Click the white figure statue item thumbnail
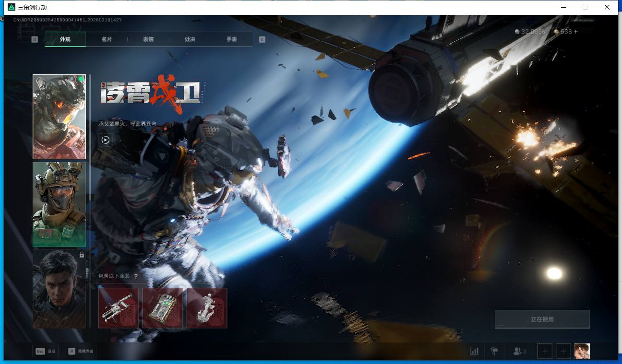The height and width of the screenshot is (364, 622). coord(207,308)
